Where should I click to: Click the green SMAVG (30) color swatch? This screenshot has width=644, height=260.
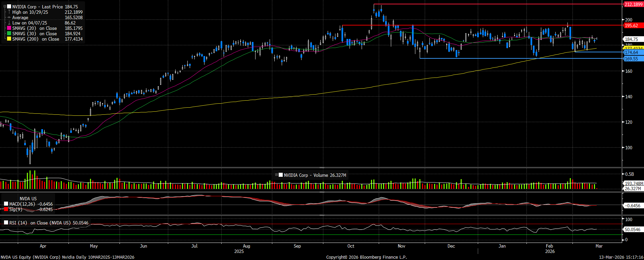pos(9,34)
